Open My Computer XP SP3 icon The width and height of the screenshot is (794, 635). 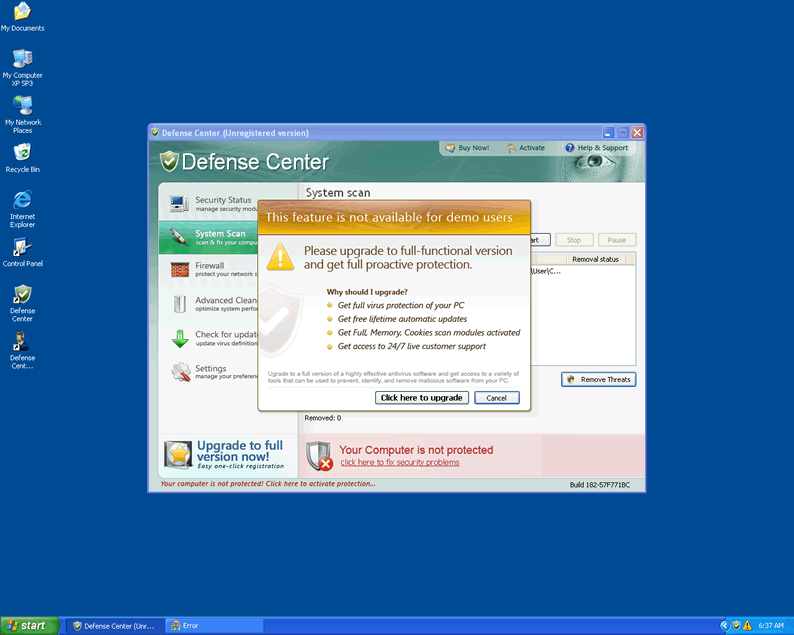(x=22, y=59)
